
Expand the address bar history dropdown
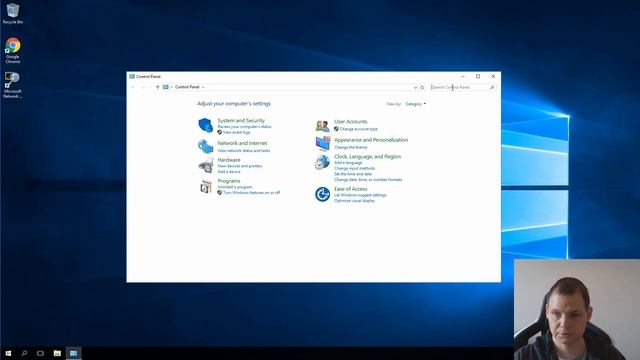pos(415,87)
